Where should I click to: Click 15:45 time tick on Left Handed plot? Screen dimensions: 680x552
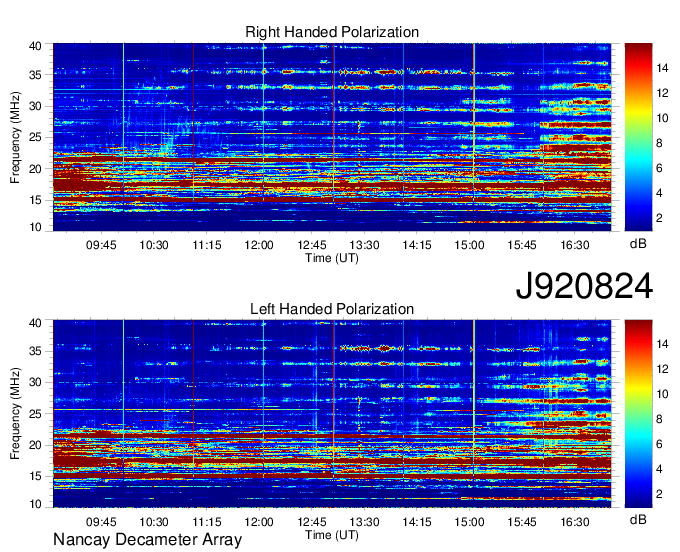tap(522, 522)
